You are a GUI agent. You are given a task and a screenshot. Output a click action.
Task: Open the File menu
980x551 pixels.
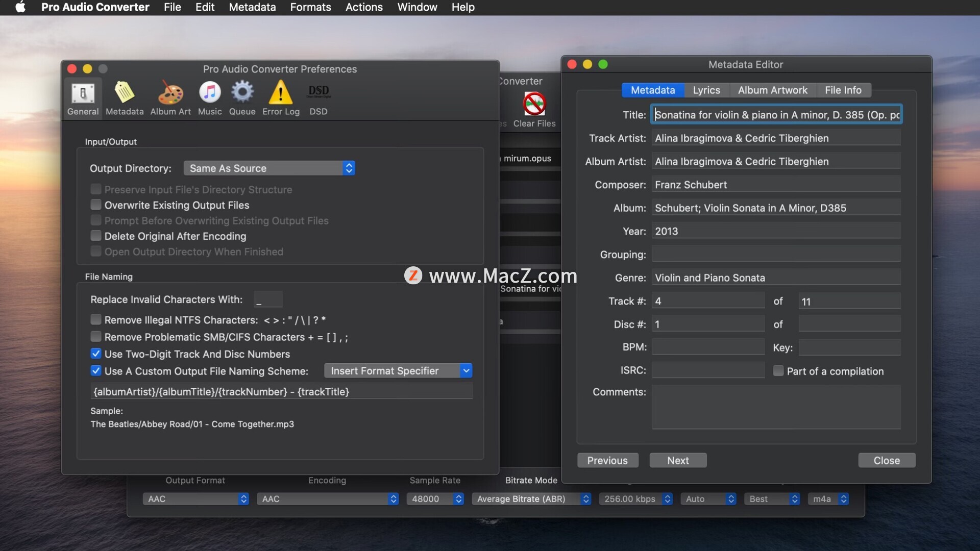point(173,7)
